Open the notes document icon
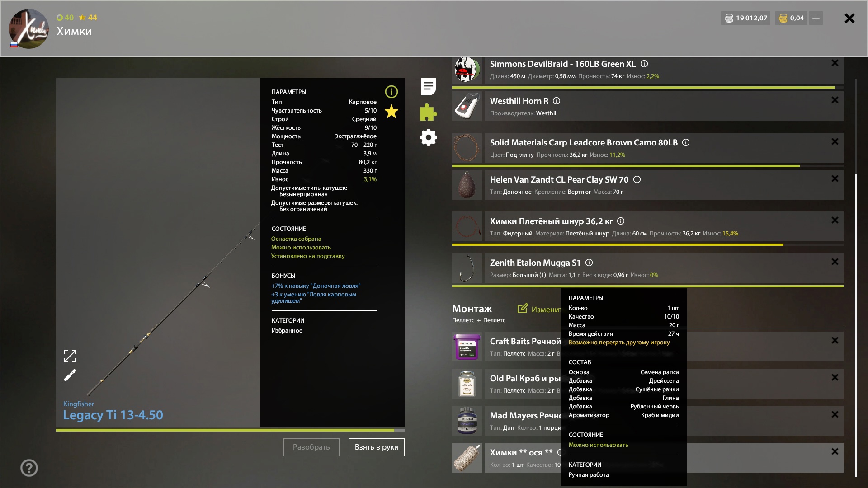 tap(428, 86)
